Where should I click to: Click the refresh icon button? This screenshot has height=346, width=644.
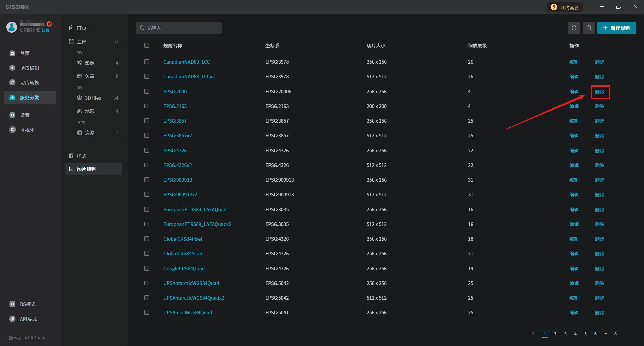pyautogui.click(x=574, y=28)
